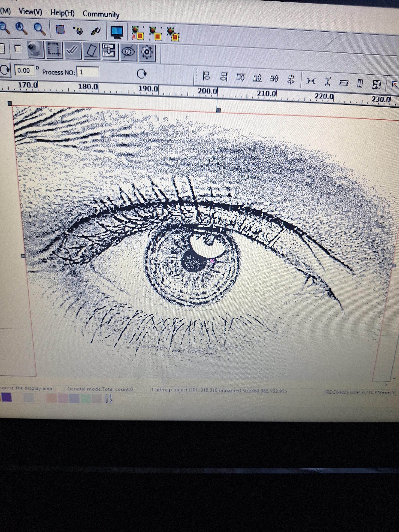The width and height of the screenshot is (399, 532).
Task: Select the light pink color swatch
Action: [x=63, y=398]
